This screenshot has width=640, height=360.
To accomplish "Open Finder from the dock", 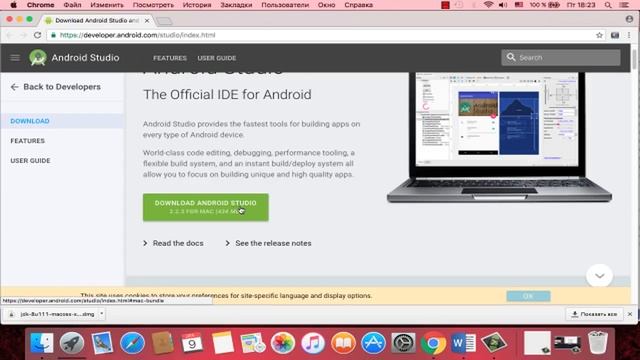I will 42,342.
